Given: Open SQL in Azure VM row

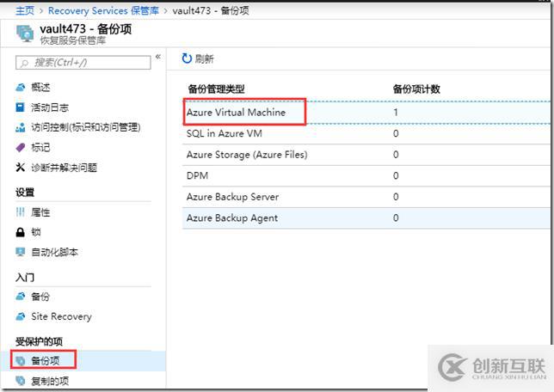Looking at the screenshot, I should click(x=366, y=133).
